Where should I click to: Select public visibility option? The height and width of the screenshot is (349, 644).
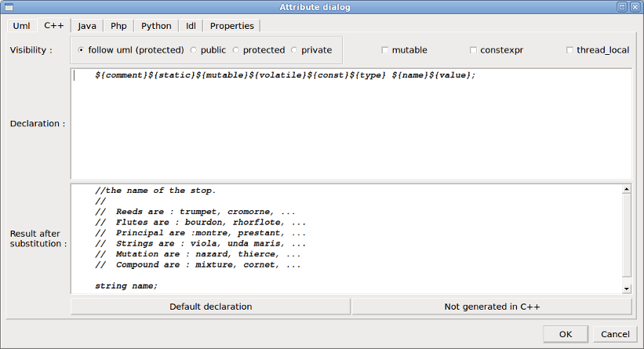click(194, 50)
